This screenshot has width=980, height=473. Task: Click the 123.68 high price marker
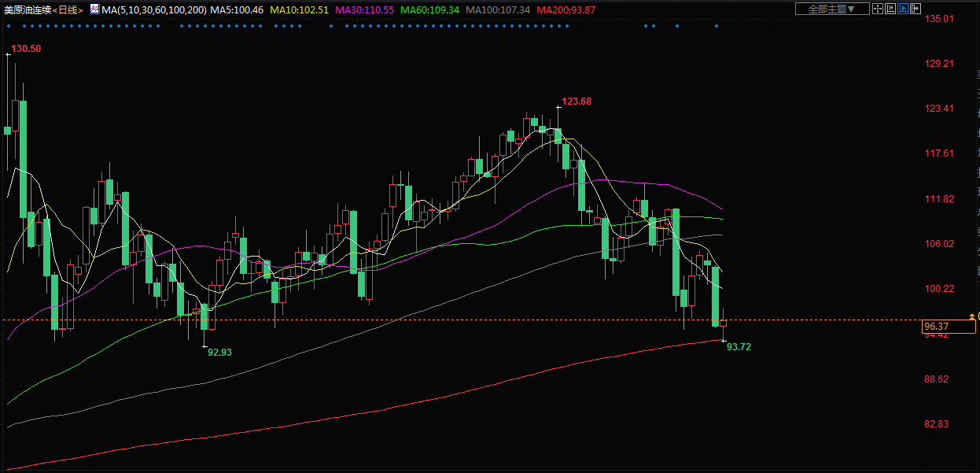[576, 102]
